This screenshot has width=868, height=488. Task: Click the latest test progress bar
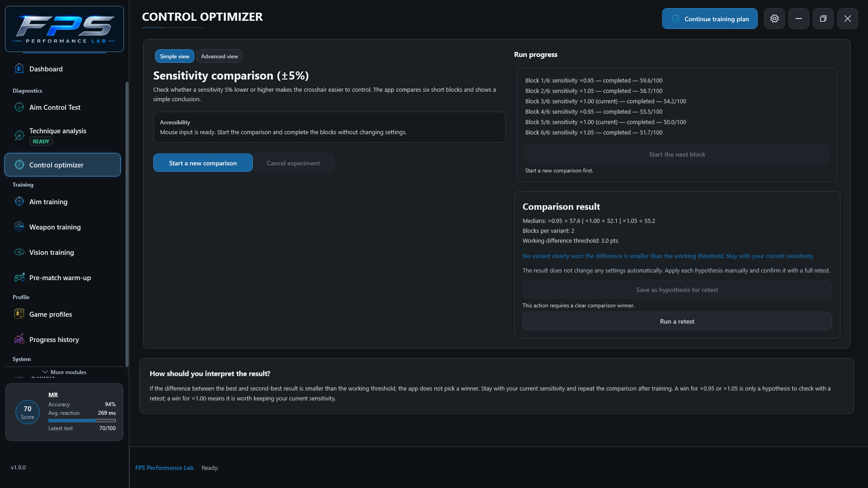pyautogui.click(x=82, y=420)
